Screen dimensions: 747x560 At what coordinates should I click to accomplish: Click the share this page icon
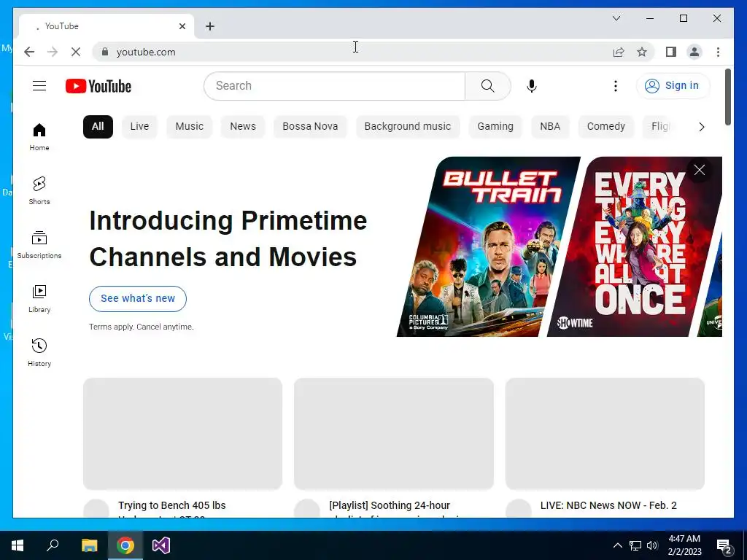[x=619, y=52]
